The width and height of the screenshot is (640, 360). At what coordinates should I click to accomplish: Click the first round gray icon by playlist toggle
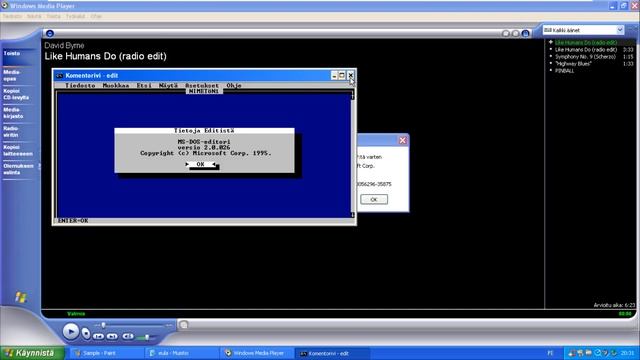click(x=506, y=33)
